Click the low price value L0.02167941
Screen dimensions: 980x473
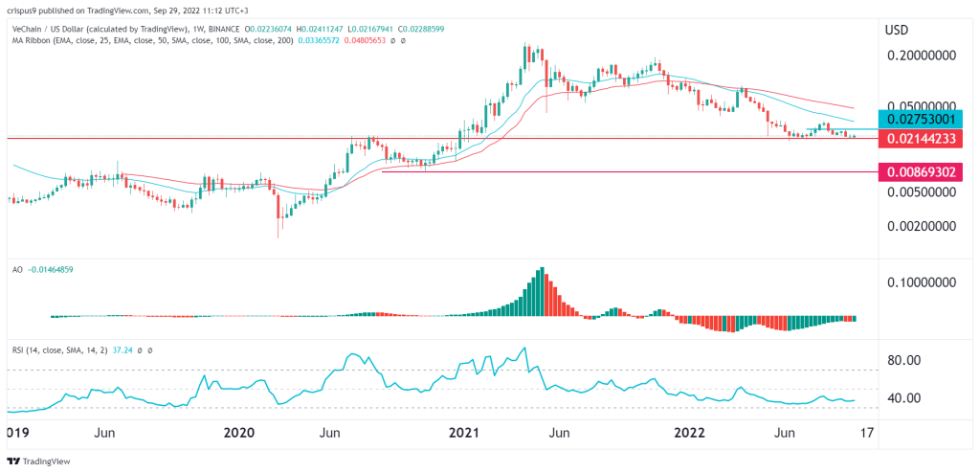click(372, 30)
